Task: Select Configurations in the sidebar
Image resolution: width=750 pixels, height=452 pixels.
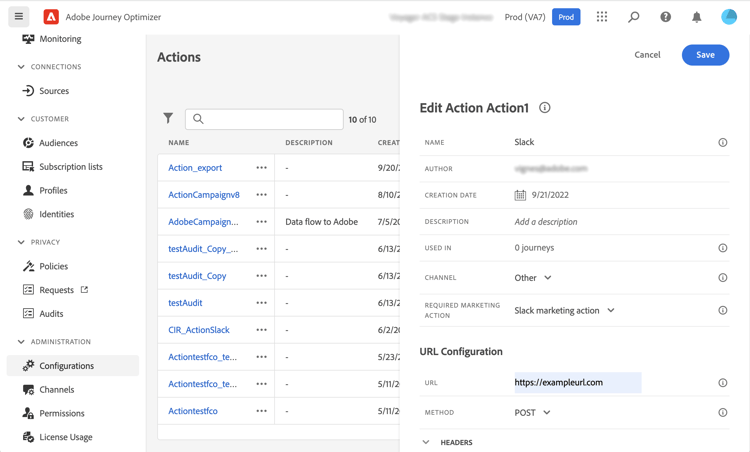Action: 66,366
